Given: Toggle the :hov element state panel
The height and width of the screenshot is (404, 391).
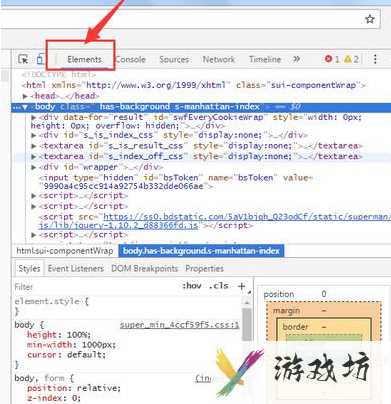Looking at the screenshot, I should (192, 286).
